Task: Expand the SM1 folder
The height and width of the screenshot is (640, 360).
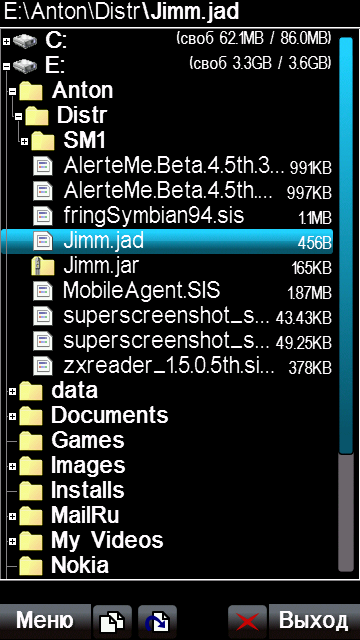Action: point(24,142)
